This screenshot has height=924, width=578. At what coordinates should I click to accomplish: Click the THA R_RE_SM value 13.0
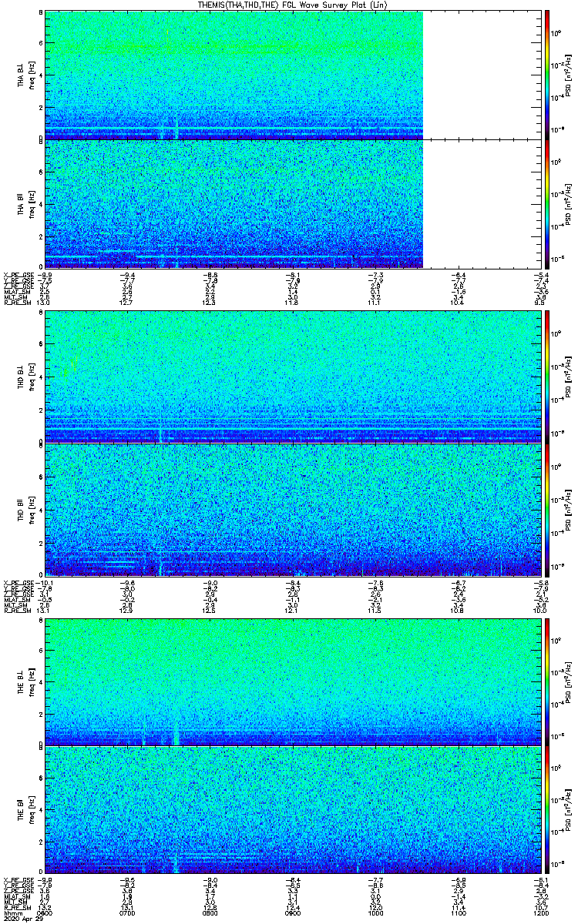45,303
